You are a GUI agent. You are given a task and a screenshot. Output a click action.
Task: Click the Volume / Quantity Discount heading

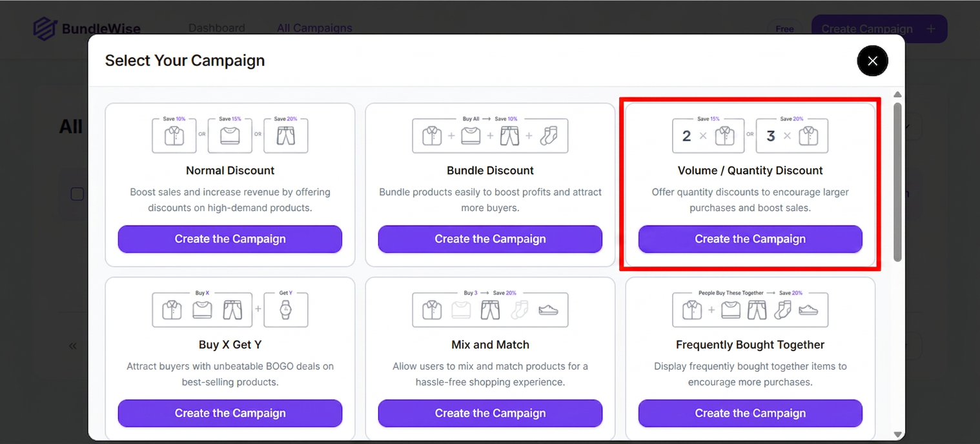click(x=750, y=170)
